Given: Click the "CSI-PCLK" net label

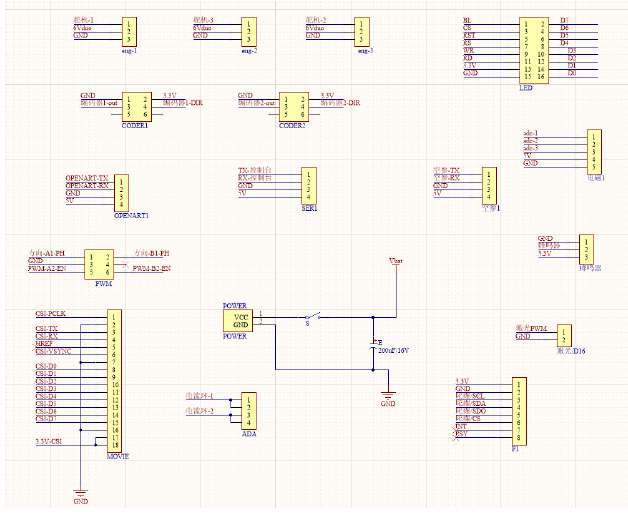Looking at the screenshot, I should 50,314.
